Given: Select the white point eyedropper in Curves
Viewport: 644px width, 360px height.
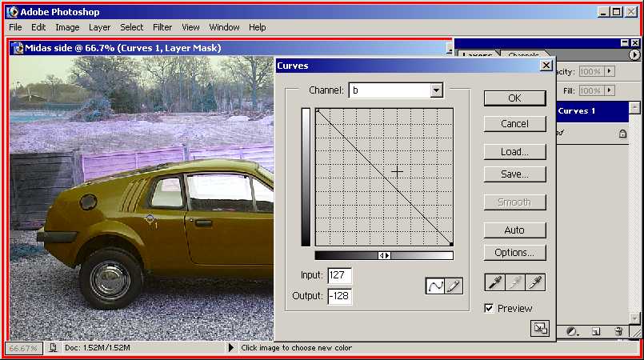Looking at the screenshot, I should 535,282.
